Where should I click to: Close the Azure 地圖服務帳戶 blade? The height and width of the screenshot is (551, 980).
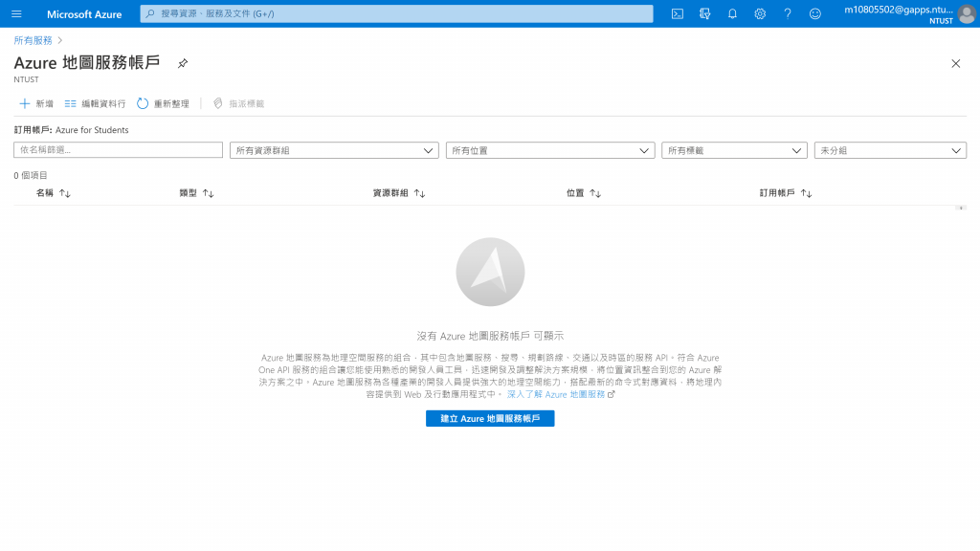coord(956,64)
